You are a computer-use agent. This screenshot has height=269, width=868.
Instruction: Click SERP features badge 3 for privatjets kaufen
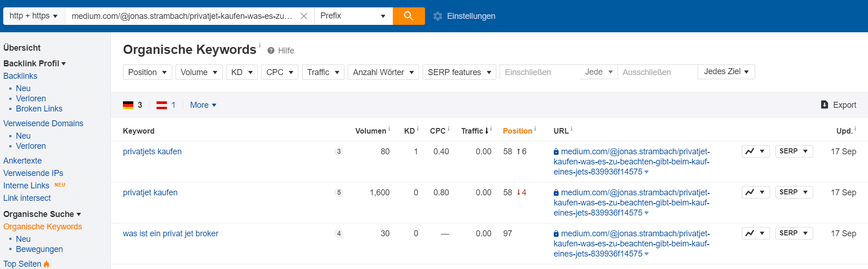[x=339, y=152]
